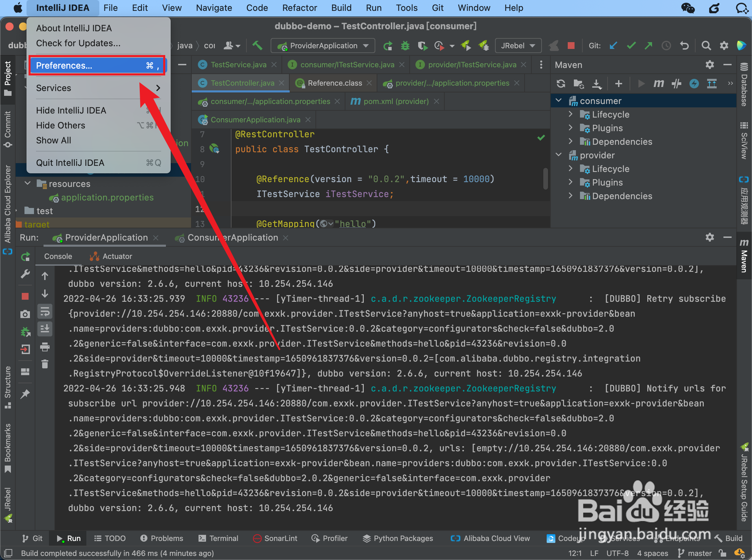Rerun ProviderApplication from the main toolbar

pos(388,46)
